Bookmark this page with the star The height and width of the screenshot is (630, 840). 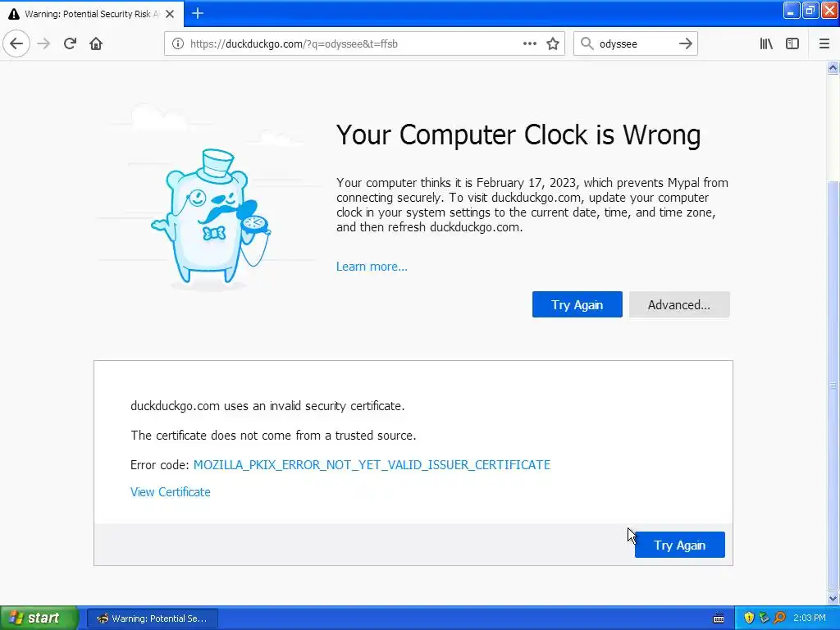tap(553, 43)
